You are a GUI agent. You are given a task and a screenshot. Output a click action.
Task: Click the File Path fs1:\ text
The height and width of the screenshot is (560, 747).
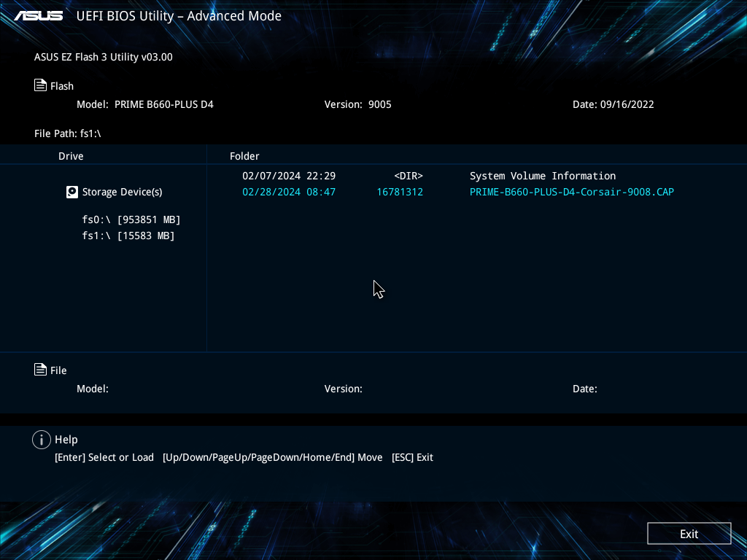coord(67,133)
